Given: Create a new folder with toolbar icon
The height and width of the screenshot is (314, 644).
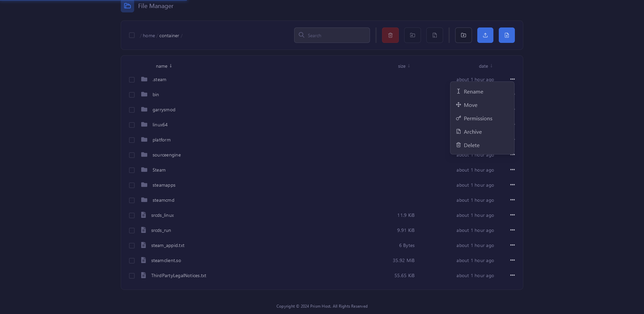Looking at the screenshot, I should pyautogui.click(x=463, y=35).
